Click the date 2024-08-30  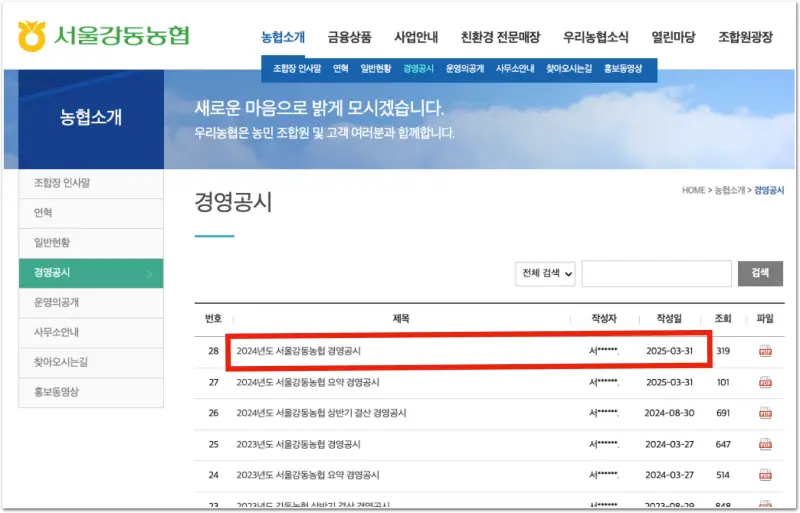pos(669,413)
